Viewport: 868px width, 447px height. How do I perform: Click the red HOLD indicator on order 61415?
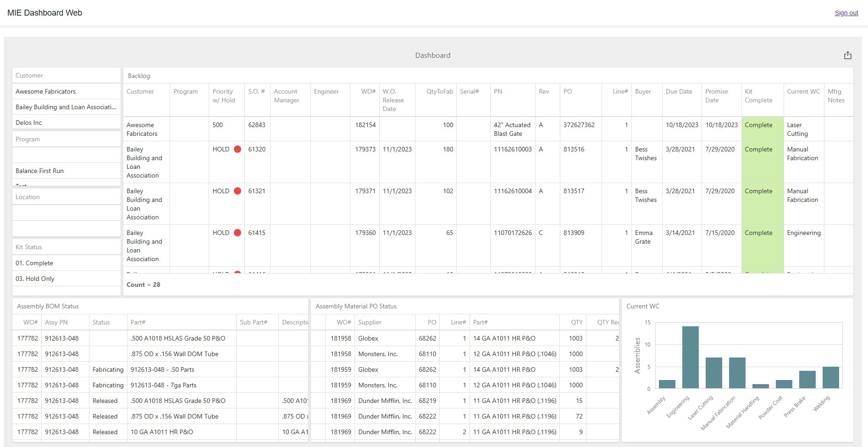click(238, 233)
